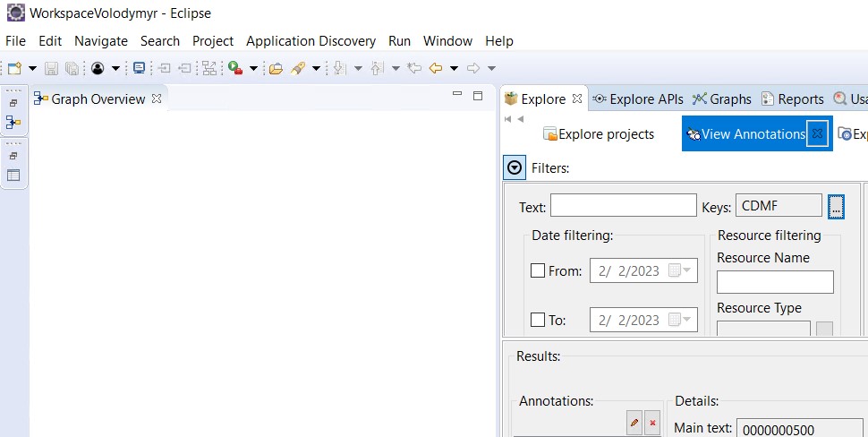The width and height of the screenshot is (868, 437).
Task: Open the To date calendar dropdown
Action: coord(681,320)
